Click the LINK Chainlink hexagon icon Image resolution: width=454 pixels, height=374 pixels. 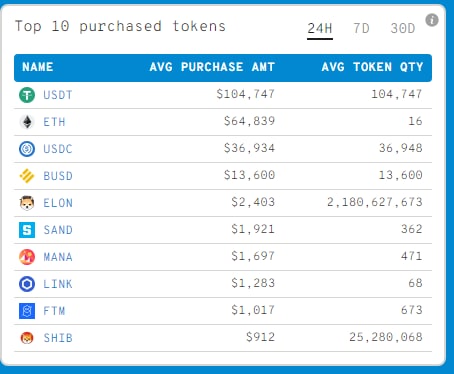click(27, 284)
